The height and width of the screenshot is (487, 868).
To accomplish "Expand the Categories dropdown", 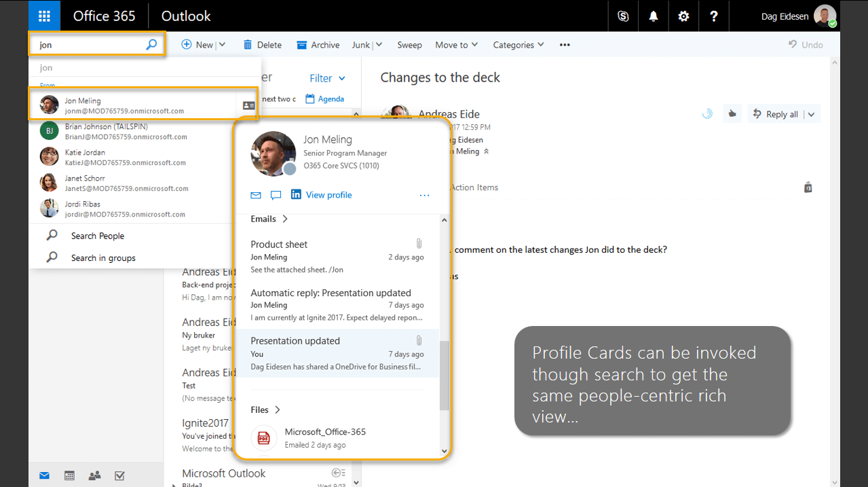I will click(518, 45).
